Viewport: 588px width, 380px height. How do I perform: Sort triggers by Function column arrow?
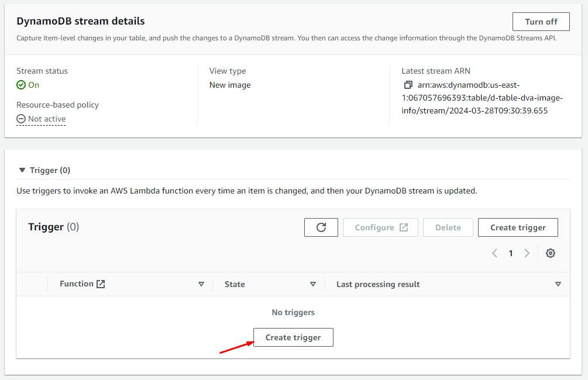coord(201,284)
